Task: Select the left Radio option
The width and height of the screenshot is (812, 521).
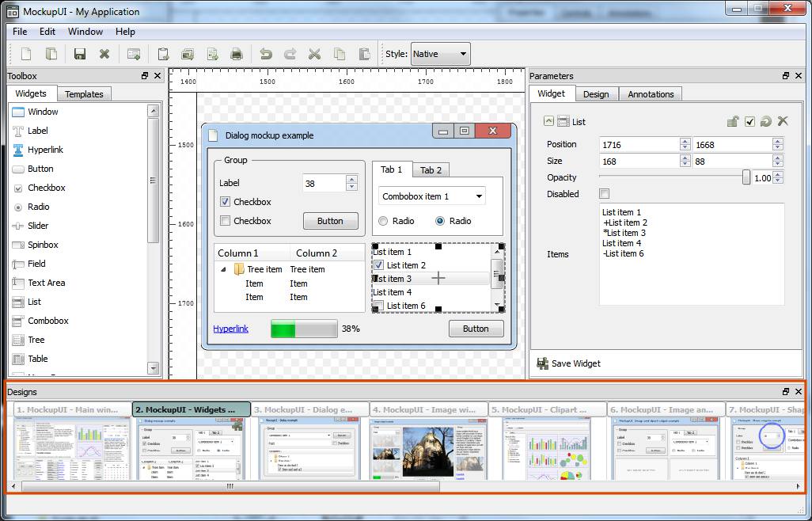Action: (383, 221)
